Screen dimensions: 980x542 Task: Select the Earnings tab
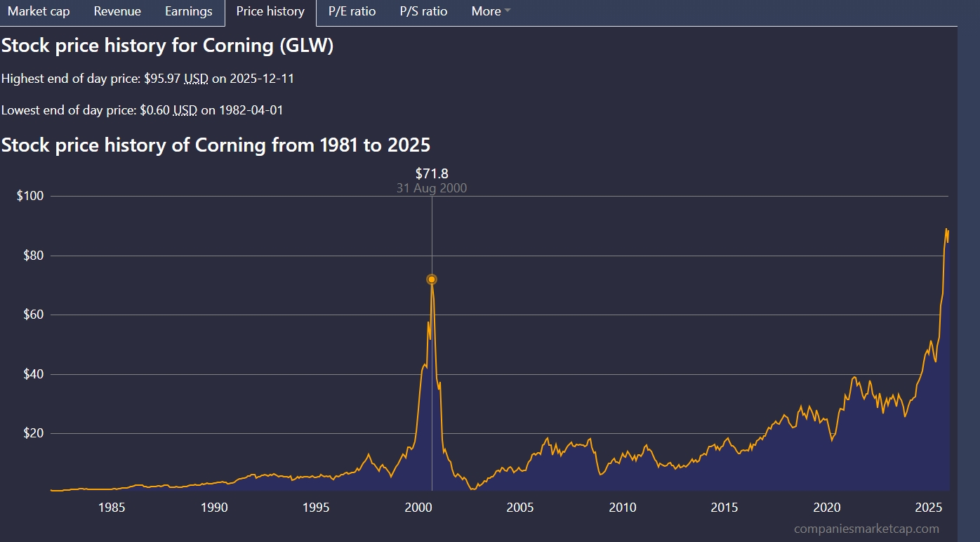point(189,12)
